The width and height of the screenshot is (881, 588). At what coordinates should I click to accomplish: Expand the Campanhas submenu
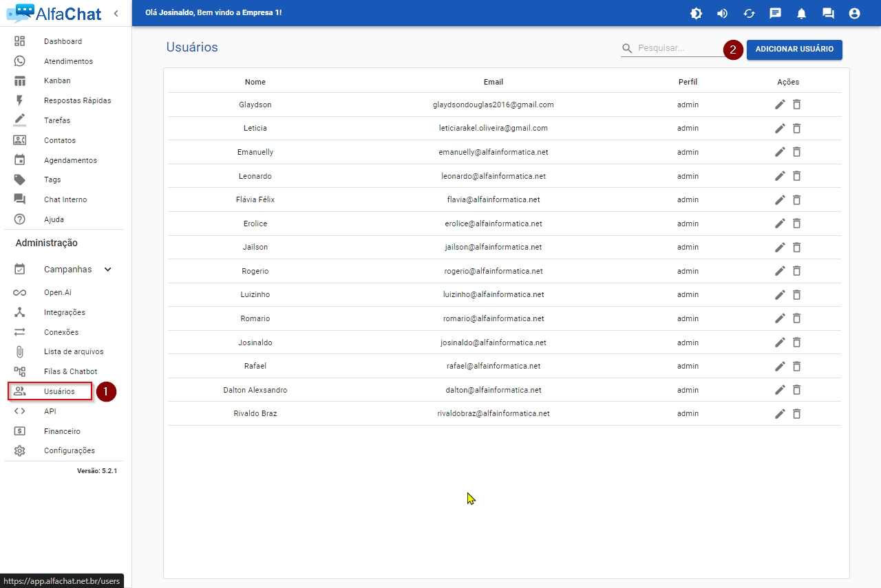(x=108, y=270)
